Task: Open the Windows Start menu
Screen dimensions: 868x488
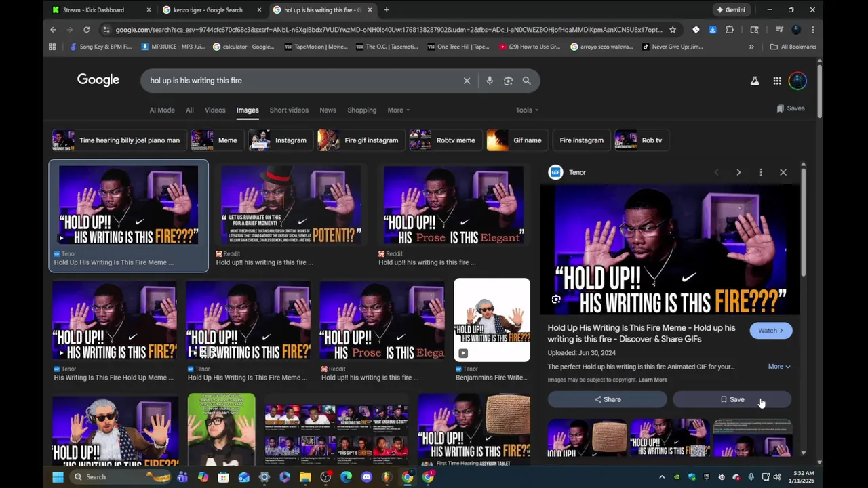Action: [x=58, y=477]
